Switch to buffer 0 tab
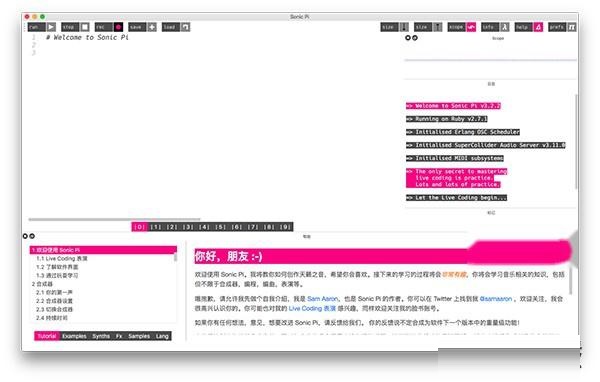This screenshot has height=382, width=600. 139,227
